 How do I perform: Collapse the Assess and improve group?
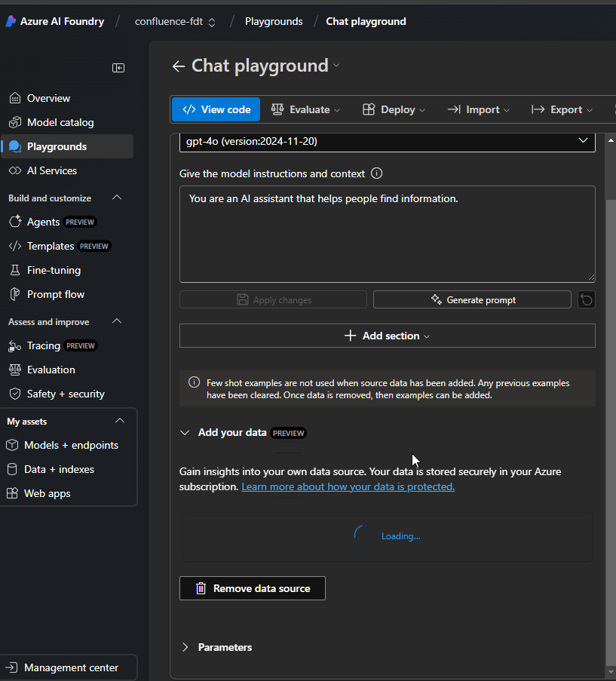[117, 321]
